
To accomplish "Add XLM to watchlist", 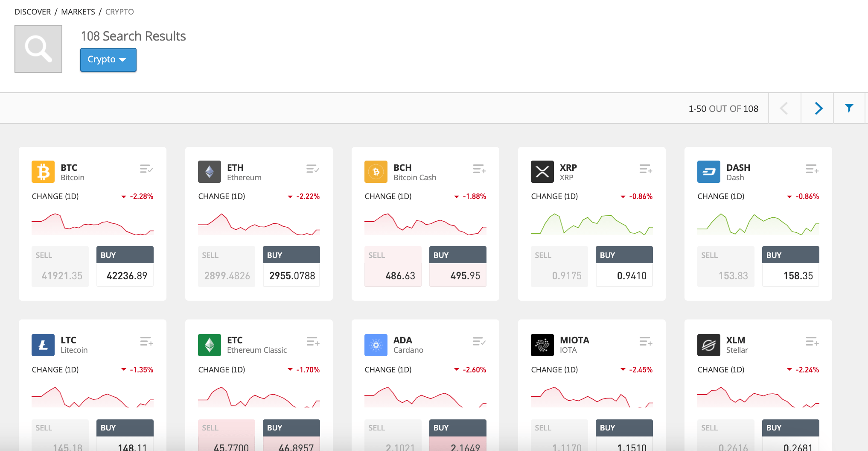I will pos(812,342).
